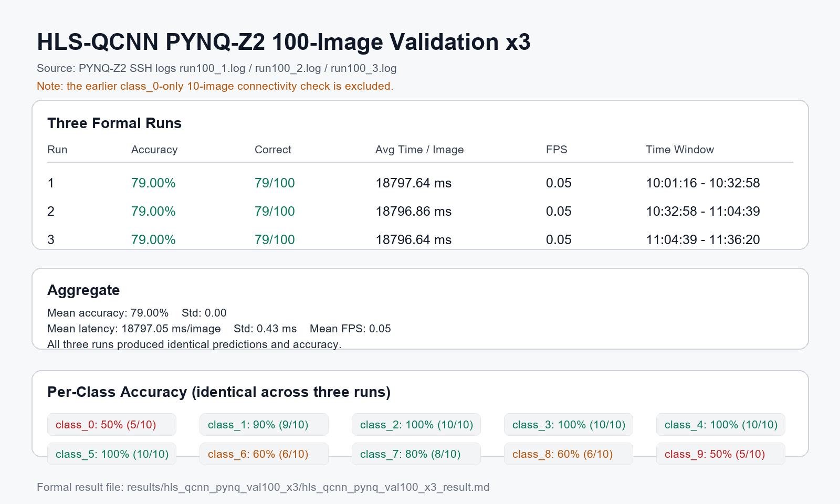This screenshot has height=504, width=840.
Task: Click run 3 accuracy 79.00% value
Action: tap(153, 240)
